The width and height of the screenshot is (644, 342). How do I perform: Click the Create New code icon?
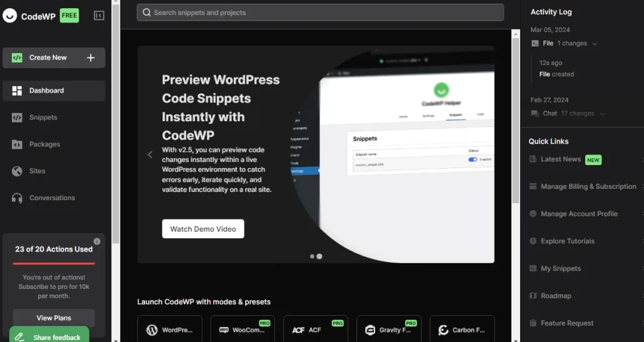[17, 58]
